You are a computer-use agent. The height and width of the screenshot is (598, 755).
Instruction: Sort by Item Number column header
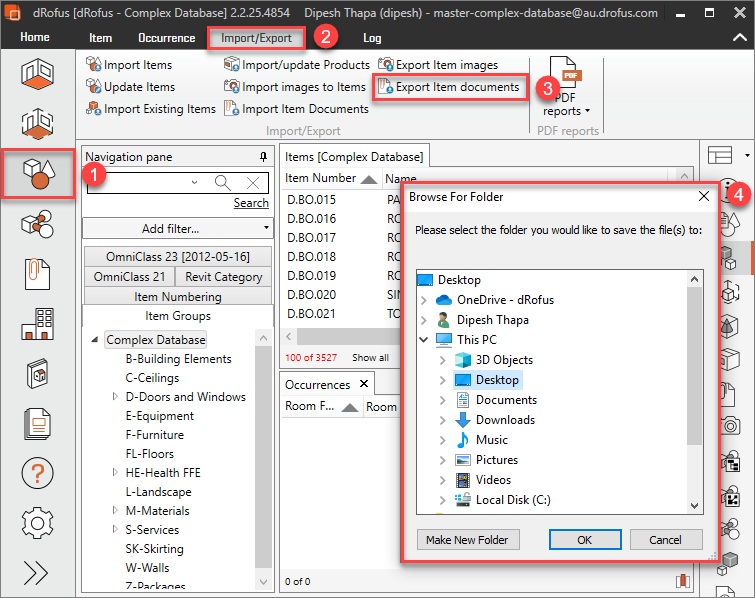[331, 178]
